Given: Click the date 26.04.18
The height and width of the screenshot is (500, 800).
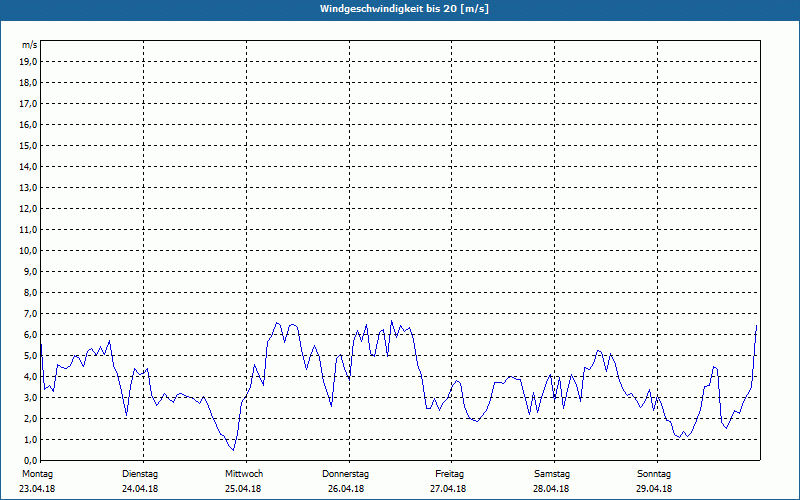Looking at the screenshot, I should pos(346,488).
